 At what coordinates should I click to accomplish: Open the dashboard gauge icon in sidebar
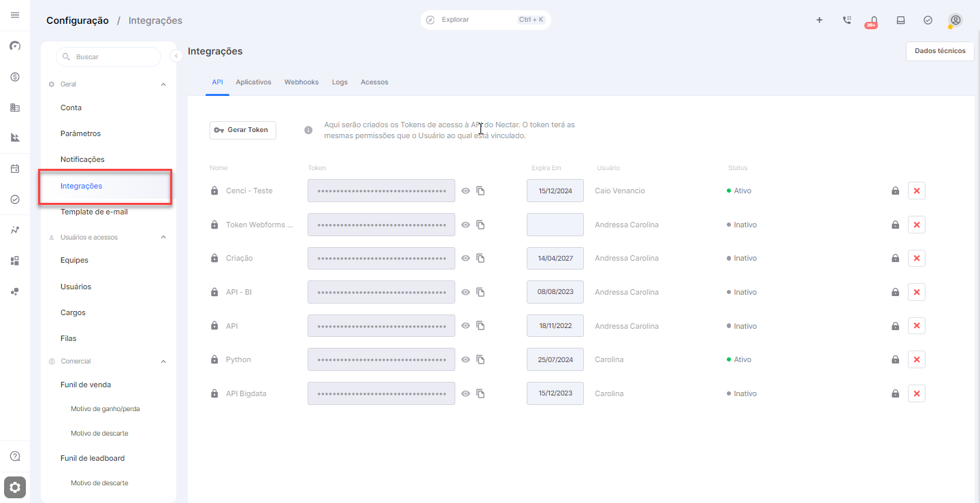pyautogui.click(x=15, y=46)
